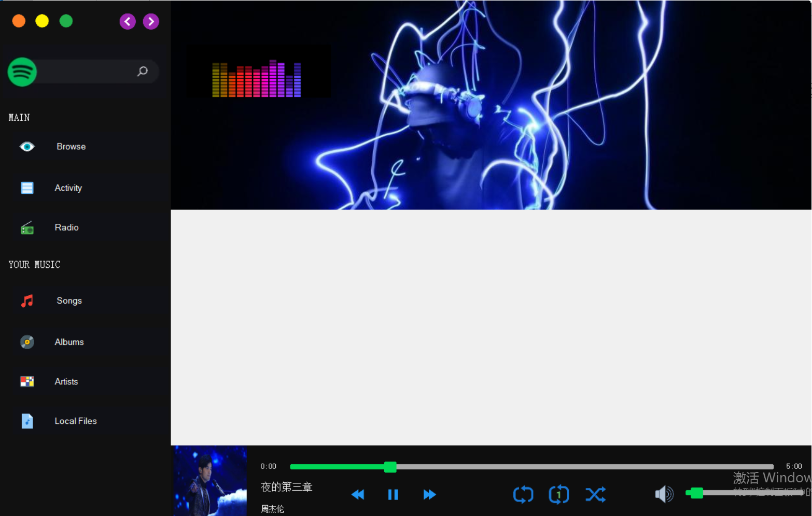Go back with purple left arrow
This screenshot has height=516, width=812.
(128, 21)
